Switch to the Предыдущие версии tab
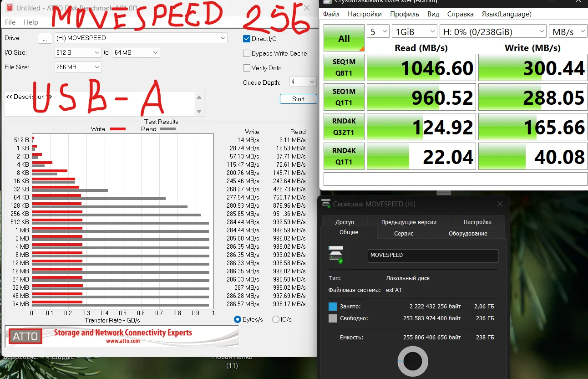The height and width of the screenshot is (379, 588). coord(409,222)
